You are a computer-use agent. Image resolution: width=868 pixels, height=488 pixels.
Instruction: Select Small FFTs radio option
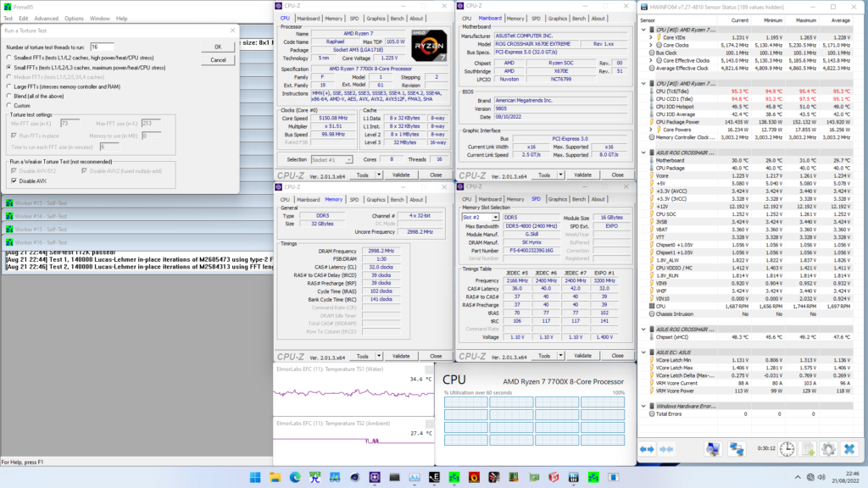click(x=8, y=68)
